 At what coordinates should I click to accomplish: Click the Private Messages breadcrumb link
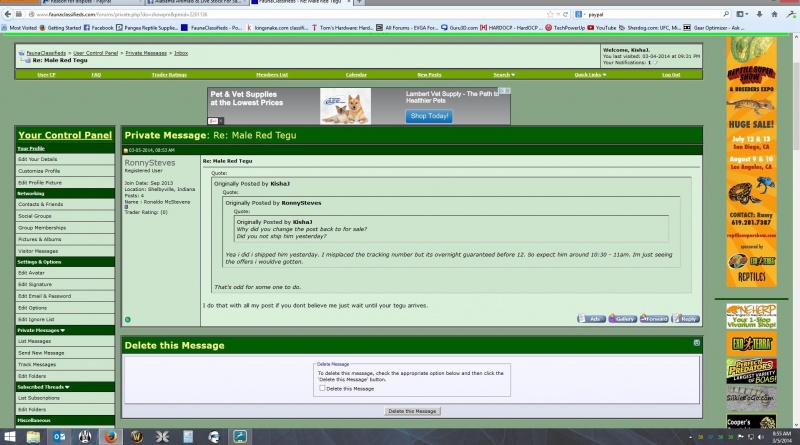pyautogui.click(x=146, y=53)
